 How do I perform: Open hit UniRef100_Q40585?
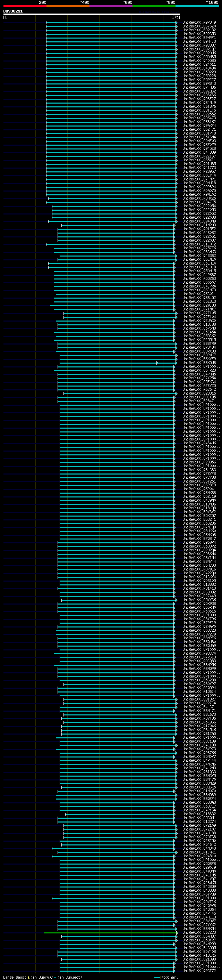[x=199, y=60]
